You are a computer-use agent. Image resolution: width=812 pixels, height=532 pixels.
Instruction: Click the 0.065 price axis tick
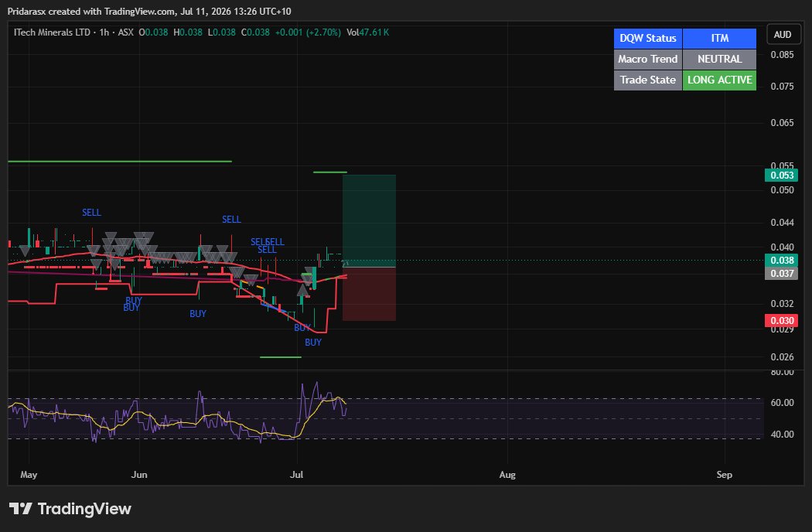point(782,123)
